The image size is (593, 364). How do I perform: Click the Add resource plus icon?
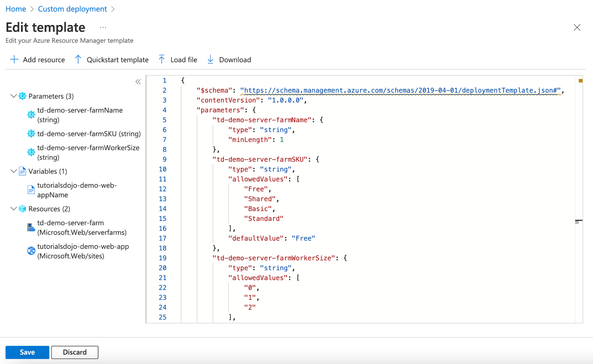(14, 60)
